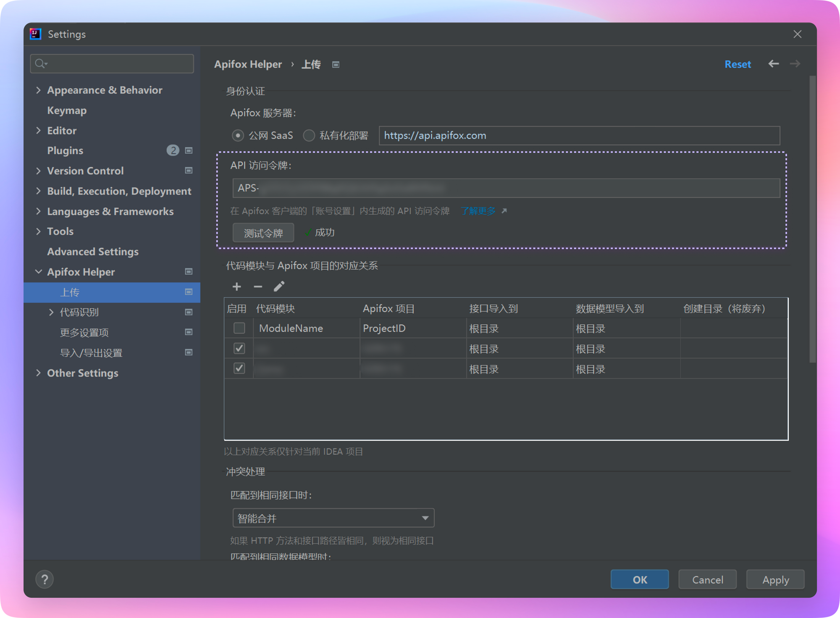Screen dimensions: 840x618
Task: Expand the Tools section
Action: tap(39, 231)
